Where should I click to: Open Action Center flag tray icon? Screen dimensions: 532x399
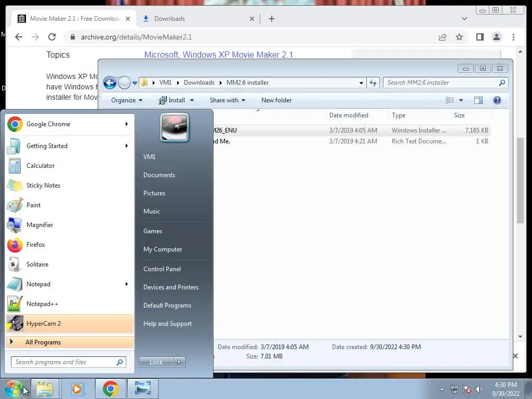467,389
